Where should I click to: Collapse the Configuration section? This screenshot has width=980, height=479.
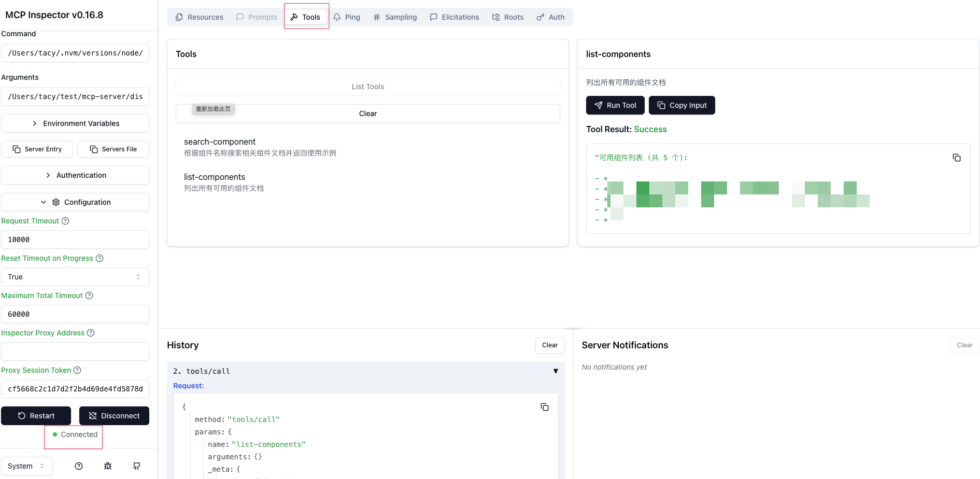(75, 202)
